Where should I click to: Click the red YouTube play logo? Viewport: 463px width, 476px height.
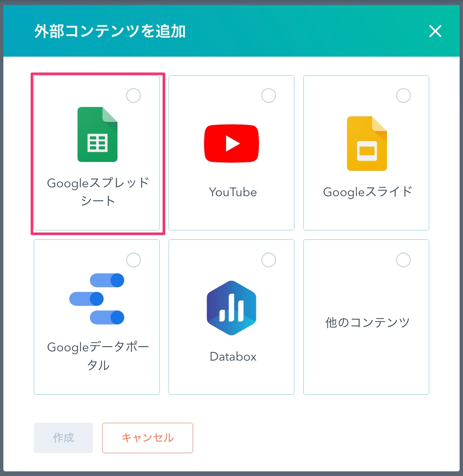coord(231,144)
